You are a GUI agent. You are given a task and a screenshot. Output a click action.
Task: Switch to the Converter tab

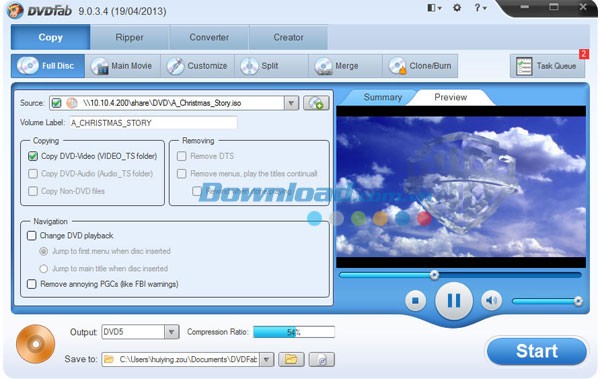pyautogui.click(x=209, y=37)
